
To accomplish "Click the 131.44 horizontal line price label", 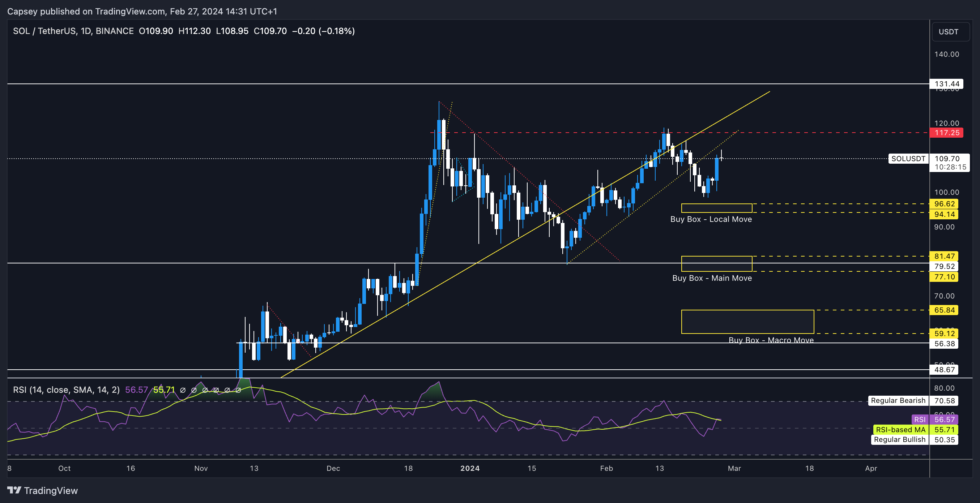I will click(946, 84).
